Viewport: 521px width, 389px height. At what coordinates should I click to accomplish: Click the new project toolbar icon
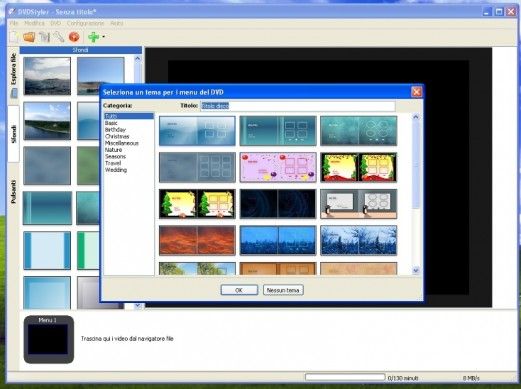(14, 37)
